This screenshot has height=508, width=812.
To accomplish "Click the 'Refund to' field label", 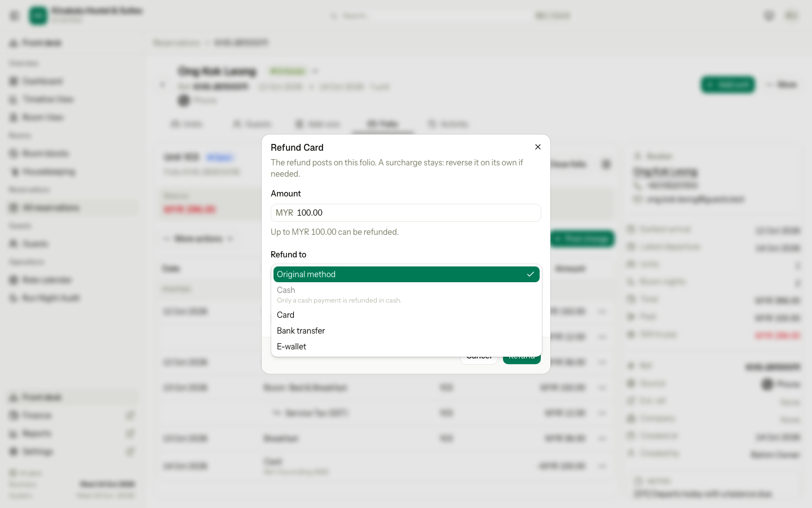I will [289, 255].
